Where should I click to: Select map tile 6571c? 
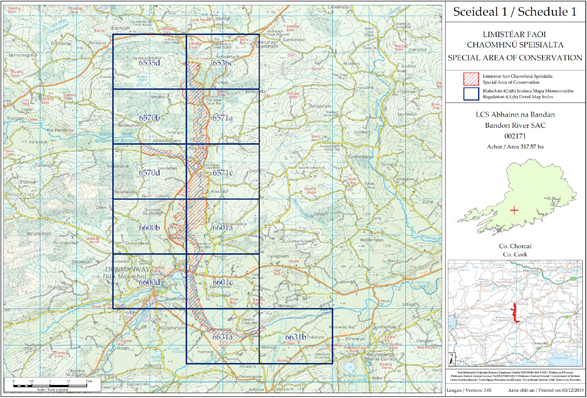pyautogui.click(x=222, y=171)
